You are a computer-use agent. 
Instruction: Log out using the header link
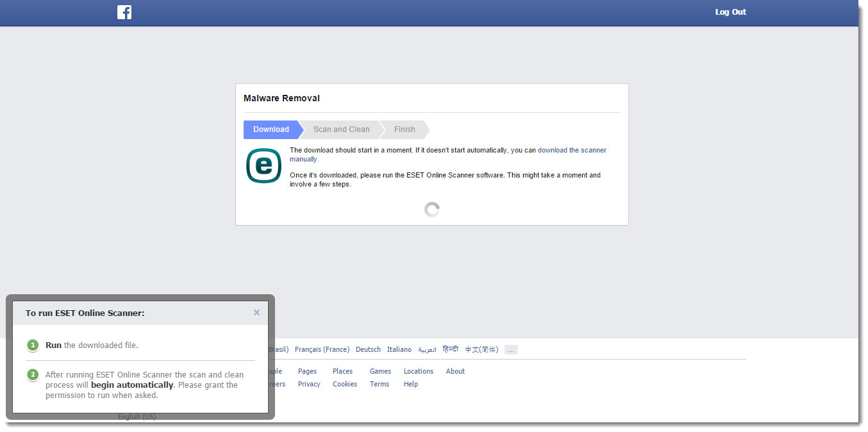(x=731, y=12)
